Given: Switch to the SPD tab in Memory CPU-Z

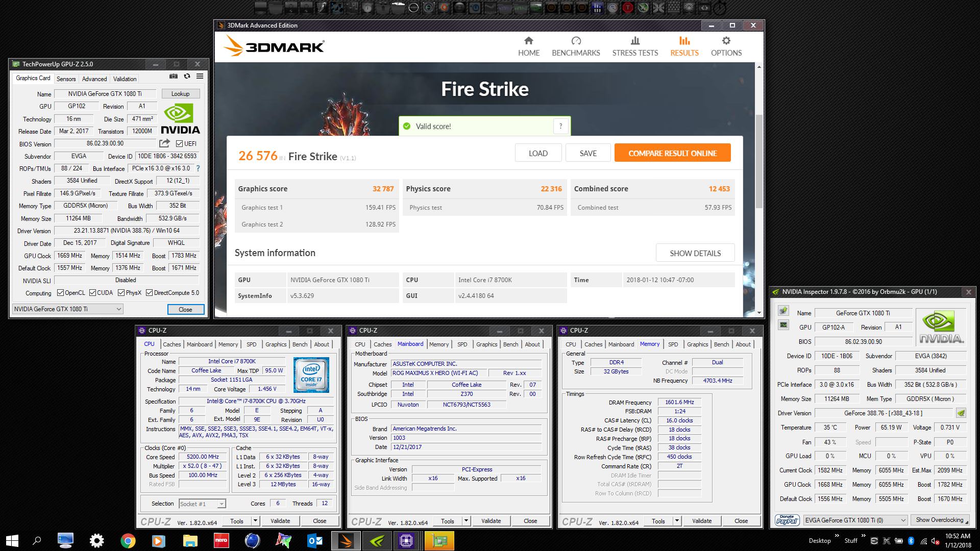Looking at the screenshot, I should click(673, 344).
